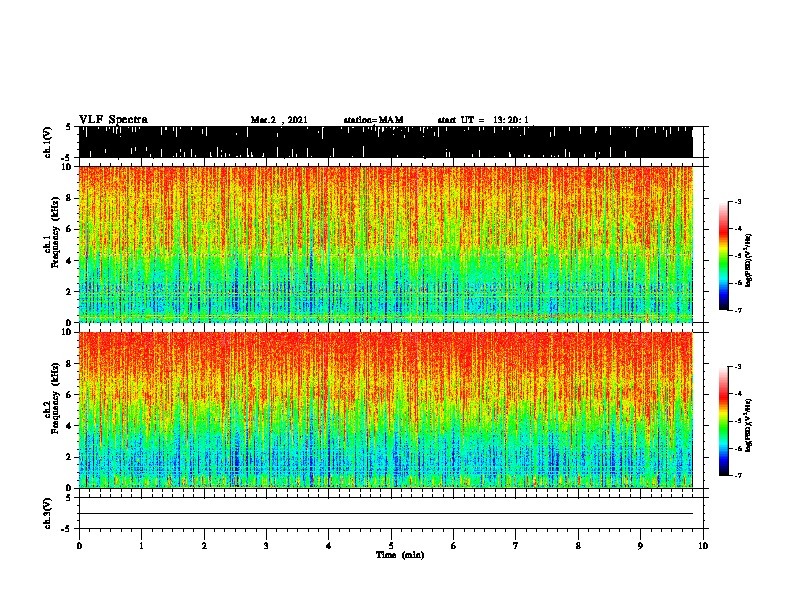
Task: Click tick label "1" on the time axis
Action: point(141,546)
